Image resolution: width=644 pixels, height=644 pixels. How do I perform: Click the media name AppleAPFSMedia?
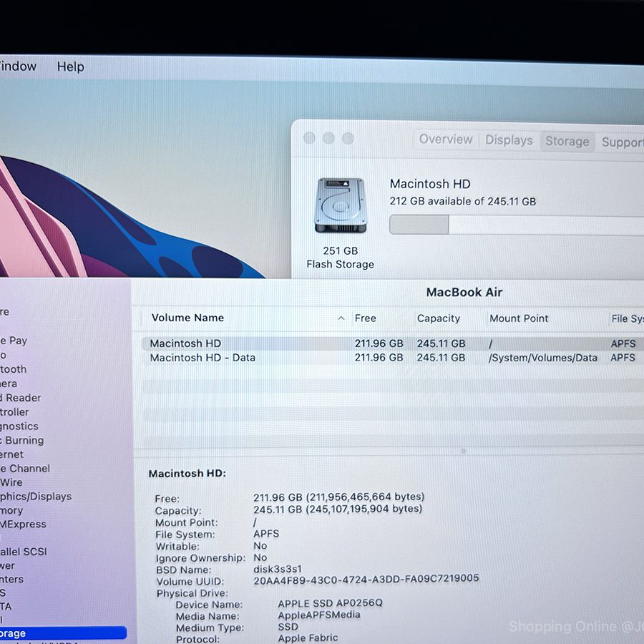tap(318, 615)
